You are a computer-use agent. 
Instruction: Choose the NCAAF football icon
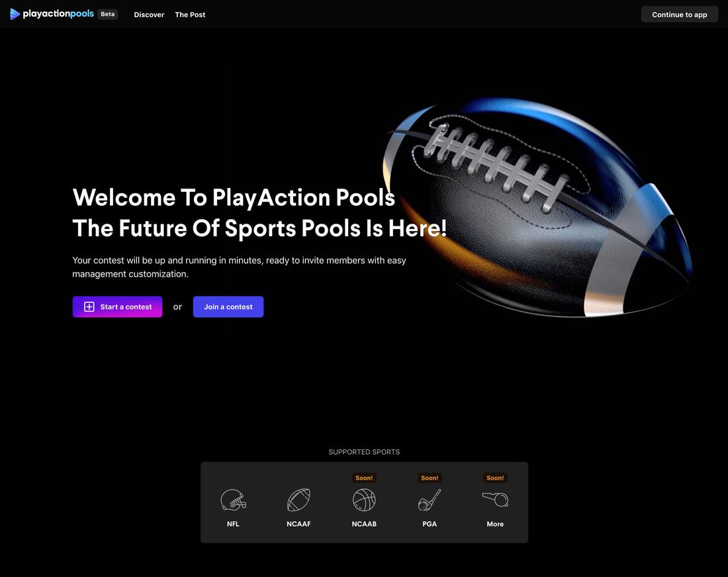(x=298, y=500)
